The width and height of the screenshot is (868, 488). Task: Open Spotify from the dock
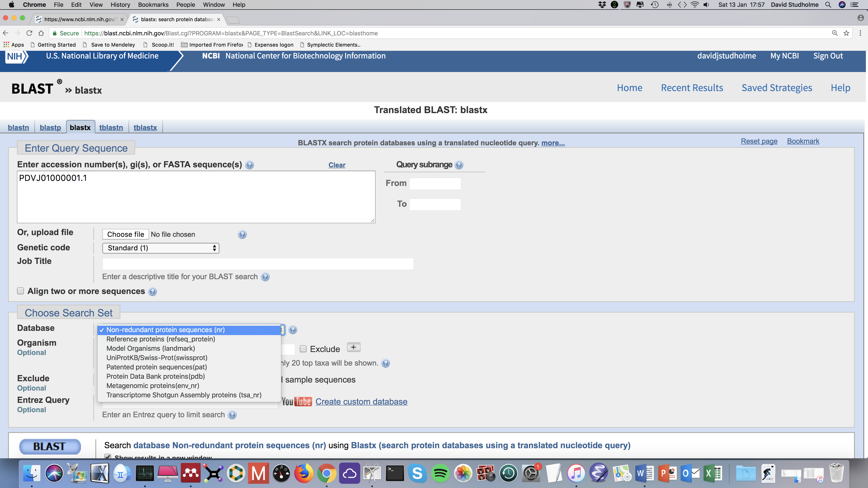tap(440, 473)
